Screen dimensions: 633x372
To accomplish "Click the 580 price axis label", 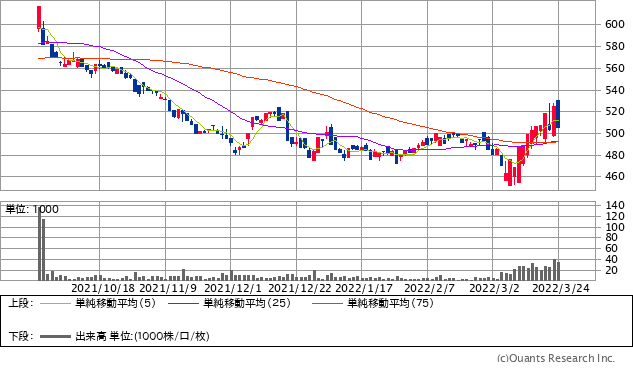I will [615, 46].
